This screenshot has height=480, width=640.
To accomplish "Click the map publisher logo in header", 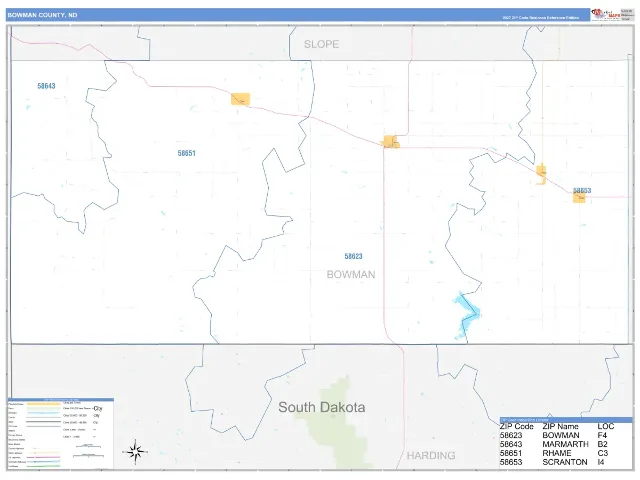I will click(x=606, y=14).
